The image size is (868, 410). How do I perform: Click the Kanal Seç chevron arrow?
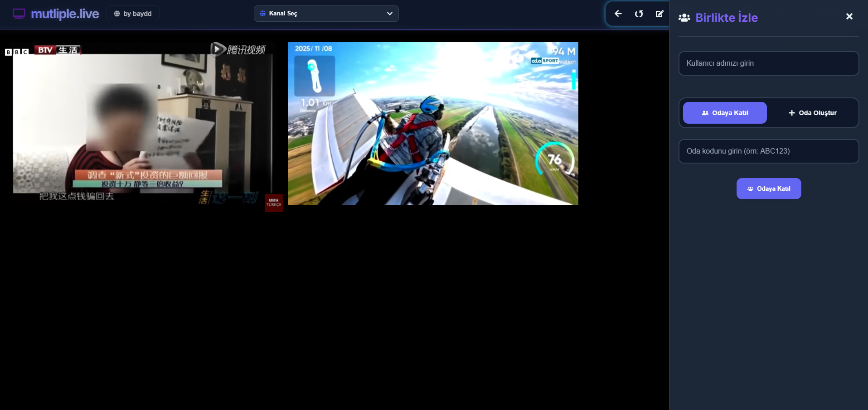(389, 14)
